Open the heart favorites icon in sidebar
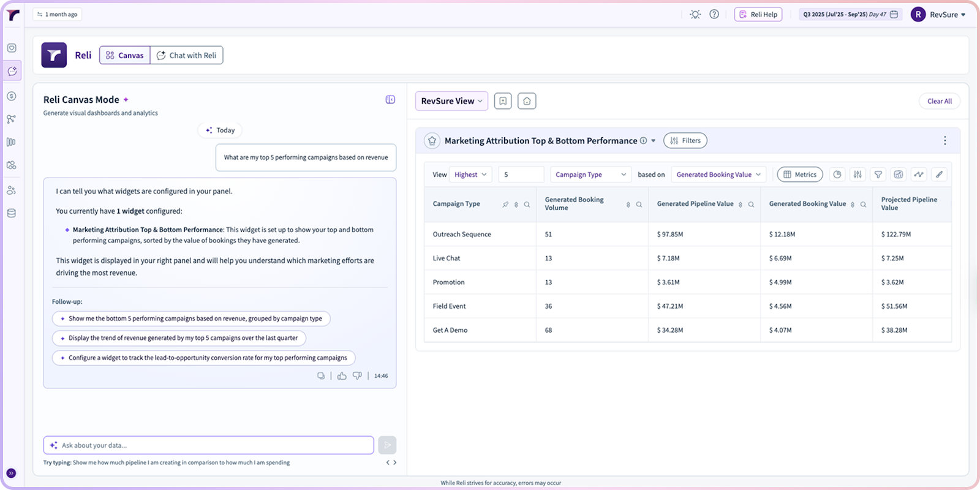 pos(12,48)
